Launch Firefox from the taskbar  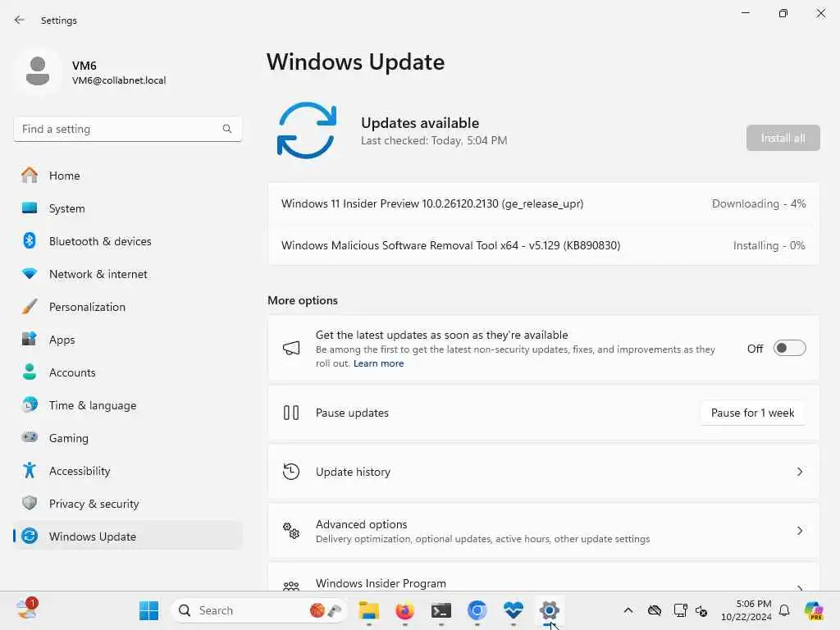click(405, 610)
